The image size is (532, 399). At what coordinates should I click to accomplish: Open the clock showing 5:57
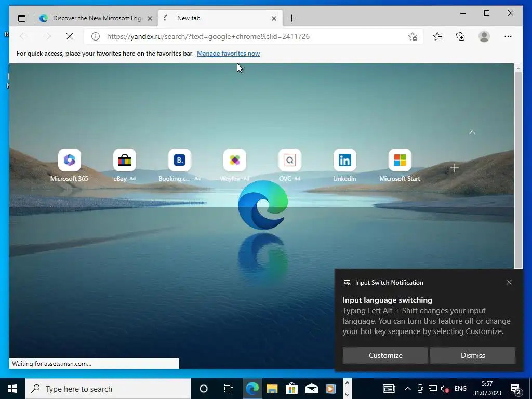pyautogui.click(x=487, y=389)
